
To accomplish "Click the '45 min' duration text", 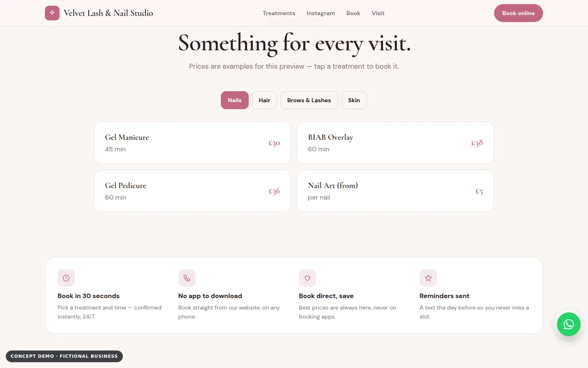I will pyautogui.click(x=115, y=149).
